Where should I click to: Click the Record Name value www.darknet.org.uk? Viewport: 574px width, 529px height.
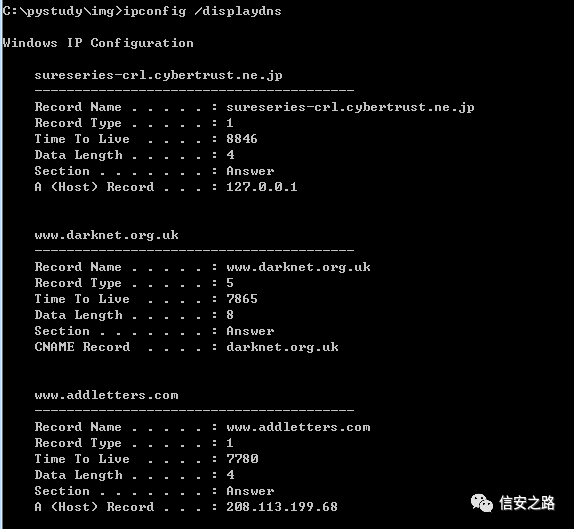coord(298,267)
